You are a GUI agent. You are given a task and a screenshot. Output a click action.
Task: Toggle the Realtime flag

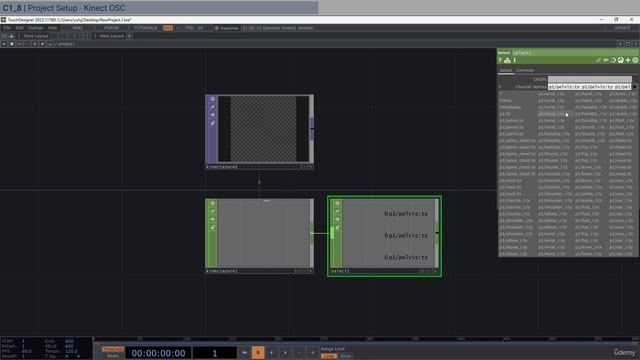click(x=227, y=28)
